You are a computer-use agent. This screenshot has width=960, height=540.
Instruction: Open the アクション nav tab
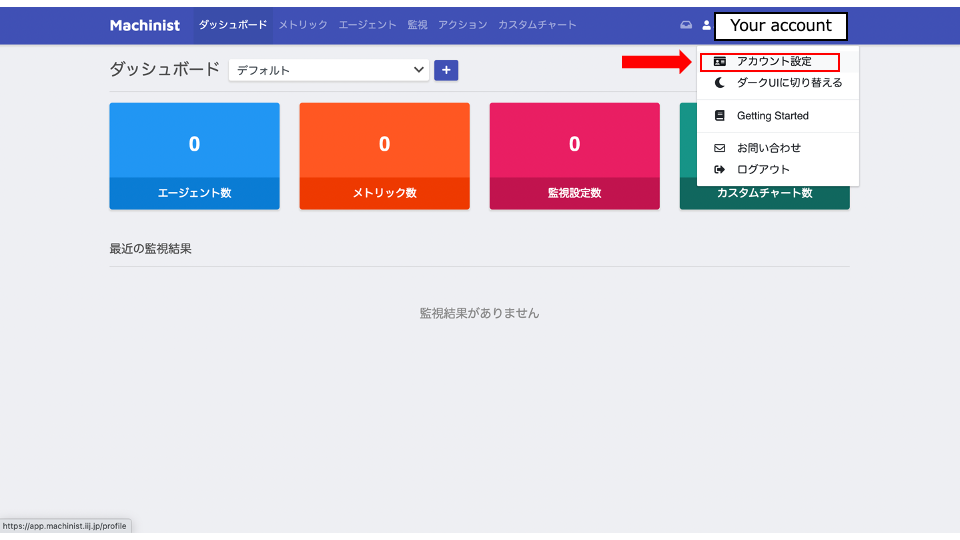pos(462,25)
